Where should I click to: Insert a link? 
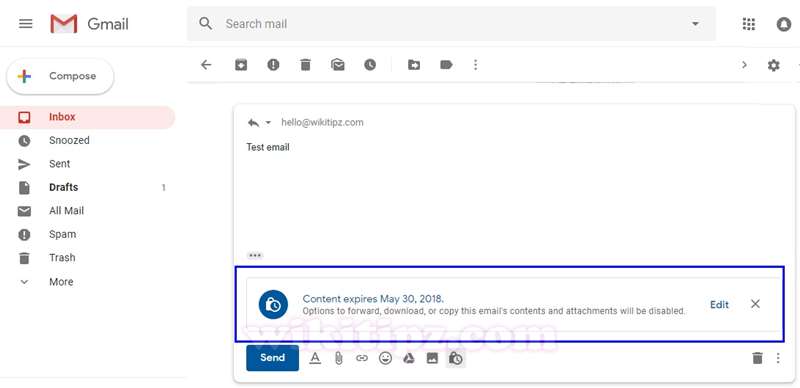362,358
